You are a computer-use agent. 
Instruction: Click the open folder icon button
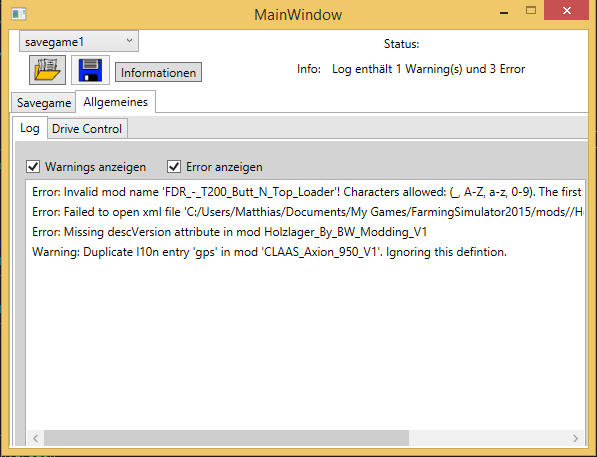[47, 70]
